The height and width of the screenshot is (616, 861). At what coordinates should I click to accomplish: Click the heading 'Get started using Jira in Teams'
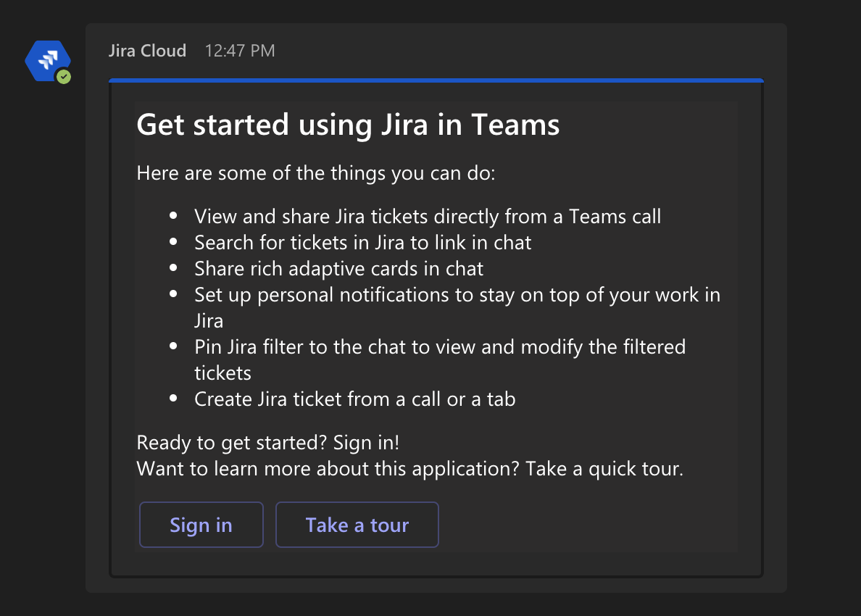348,125
